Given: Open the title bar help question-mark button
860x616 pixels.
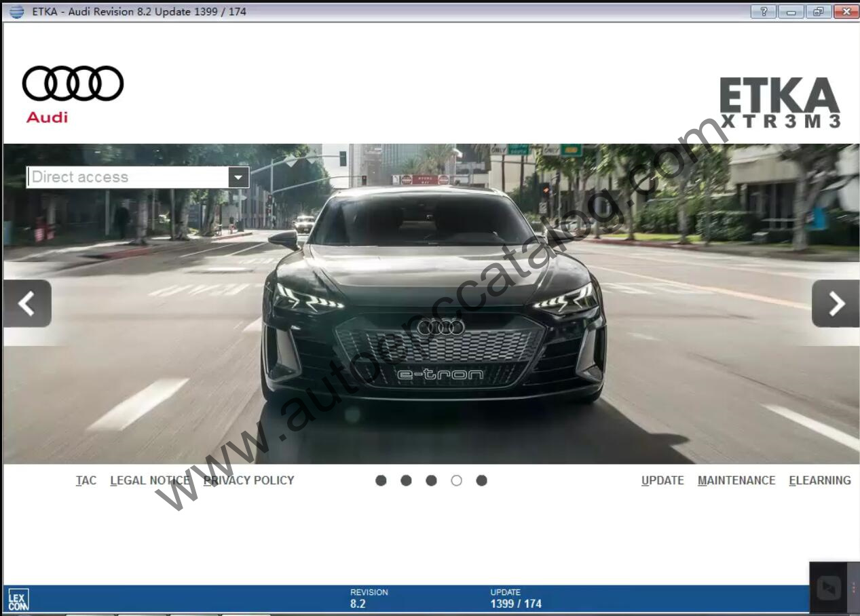Looking at the screenshot, I should (x=764, y=12).
